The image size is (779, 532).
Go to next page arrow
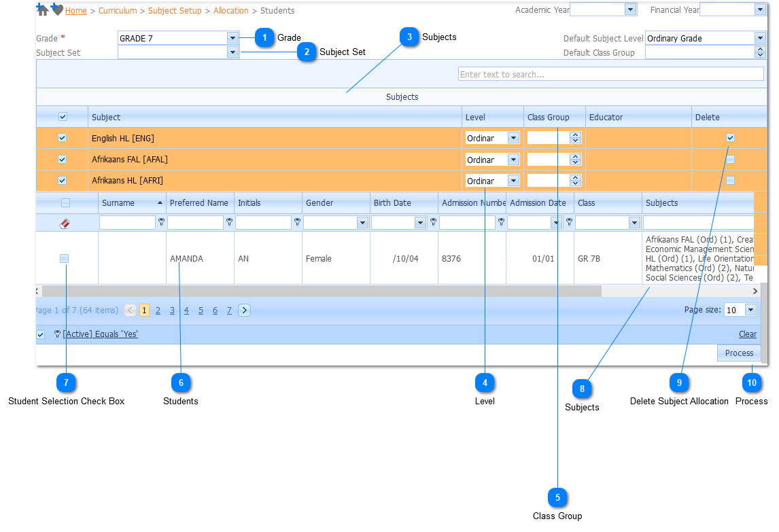(244, 310)
